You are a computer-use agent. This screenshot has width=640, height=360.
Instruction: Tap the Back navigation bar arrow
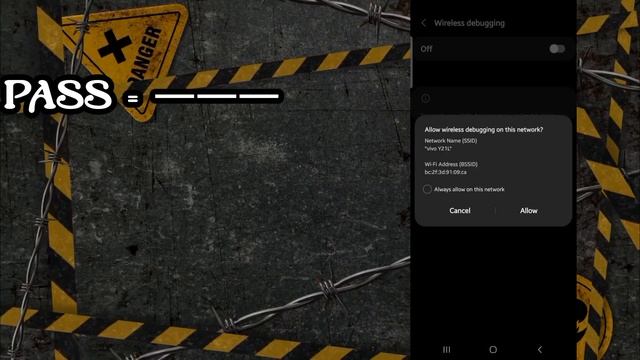[x=540, y=349]
